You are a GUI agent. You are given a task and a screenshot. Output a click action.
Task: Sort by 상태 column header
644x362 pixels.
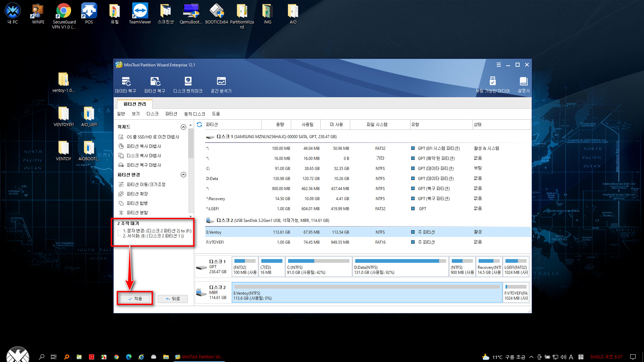coord(501,124)
